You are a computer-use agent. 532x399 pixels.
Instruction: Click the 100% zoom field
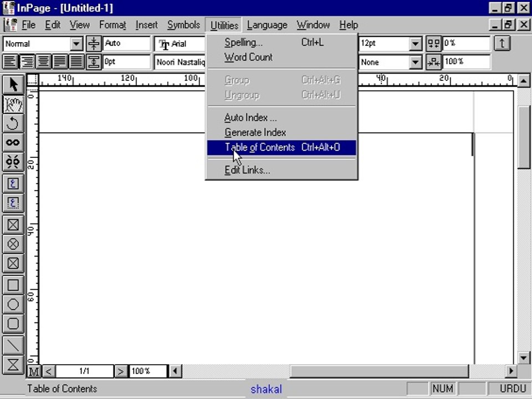[148, 371]
